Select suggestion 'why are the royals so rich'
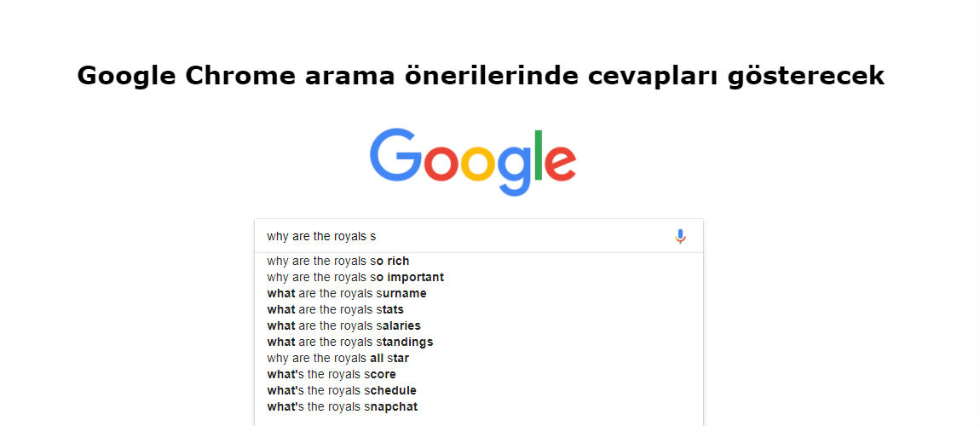The width and height of the screenshot is (980, 426). 338,261
